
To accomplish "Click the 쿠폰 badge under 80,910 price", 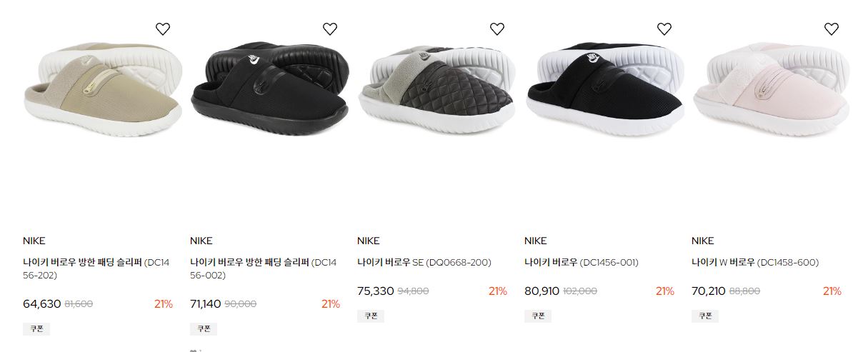I will click(538, 316).
